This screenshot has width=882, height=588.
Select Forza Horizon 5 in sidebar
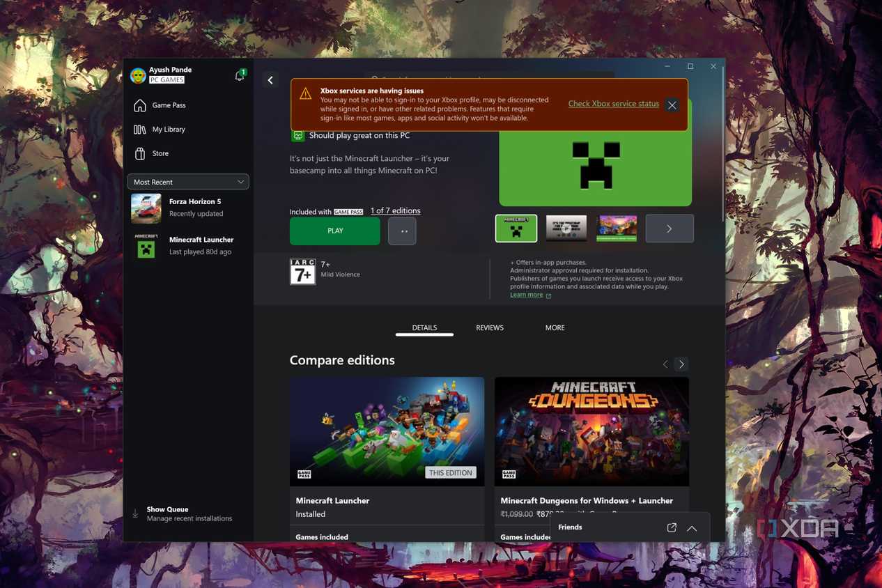coord(188,208)
